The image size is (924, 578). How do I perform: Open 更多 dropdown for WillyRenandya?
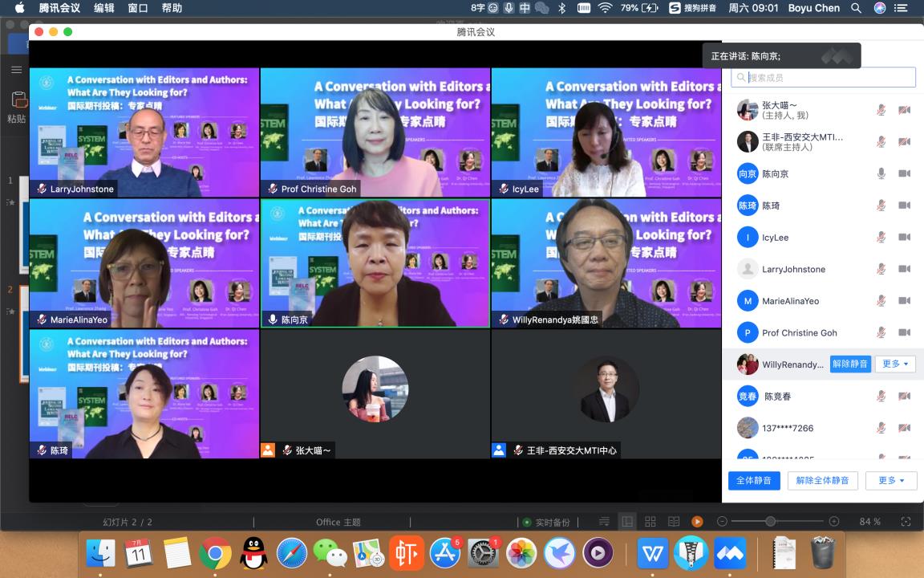click(894, 364)
